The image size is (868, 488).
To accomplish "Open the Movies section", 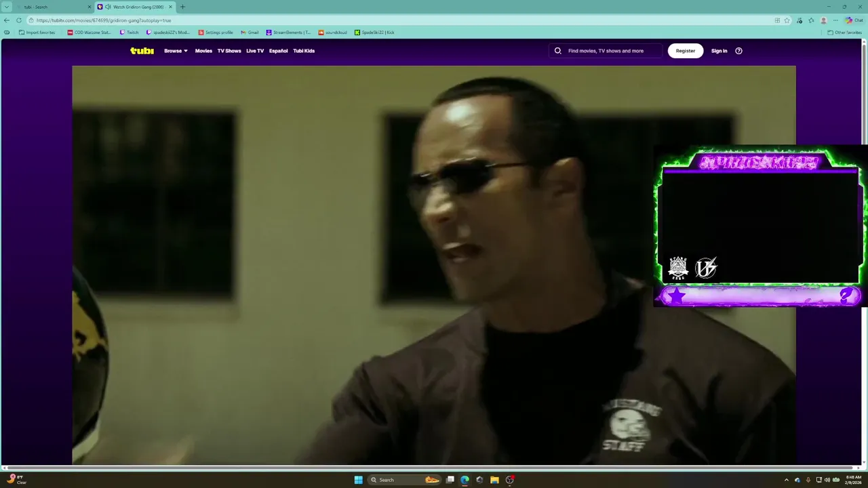I will [x=203, y=51].
